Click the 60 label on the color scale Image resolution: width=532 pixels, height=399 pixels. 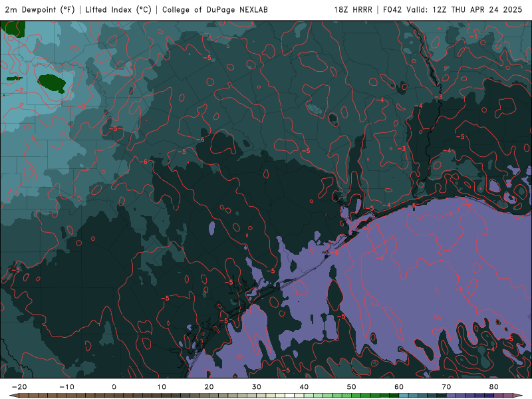[x=399, y=387]
